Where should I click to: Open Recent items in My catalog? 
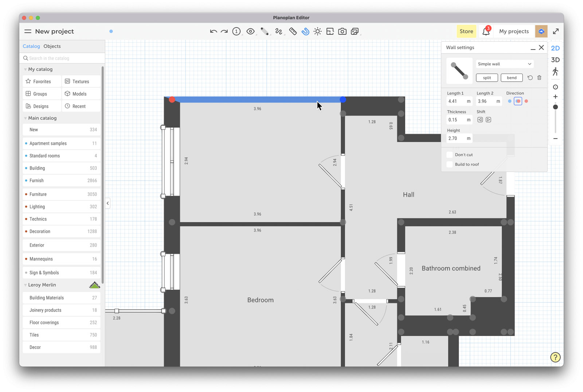[x=81, y=106]
